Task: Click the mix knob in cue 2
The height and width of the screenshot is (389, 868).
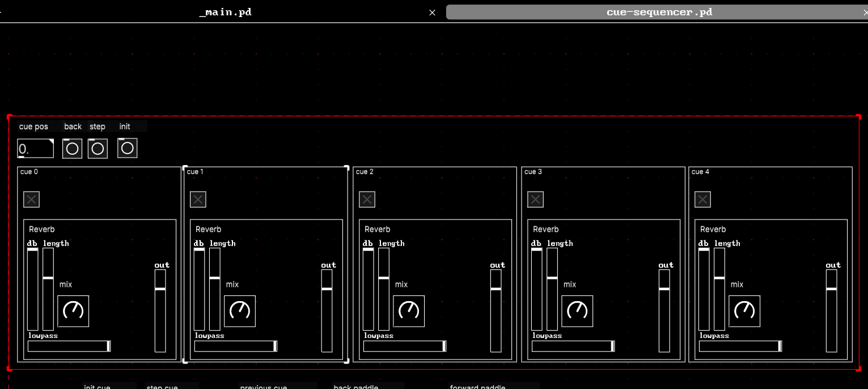Action: pyautogui.click(x=409, y=311)
